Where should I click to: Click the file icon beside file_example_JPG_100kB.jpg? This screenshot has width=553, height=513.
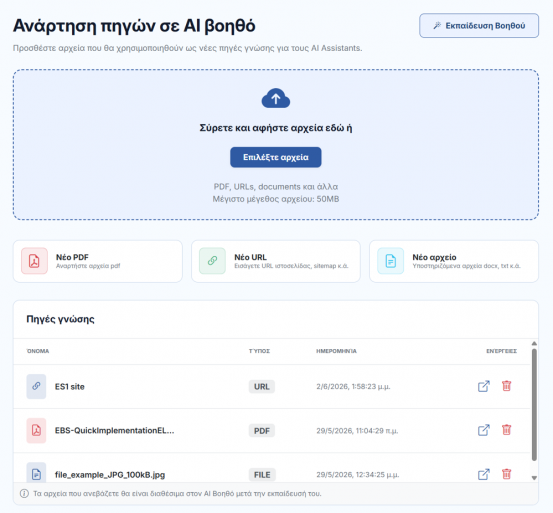click(x=36, y=473)
